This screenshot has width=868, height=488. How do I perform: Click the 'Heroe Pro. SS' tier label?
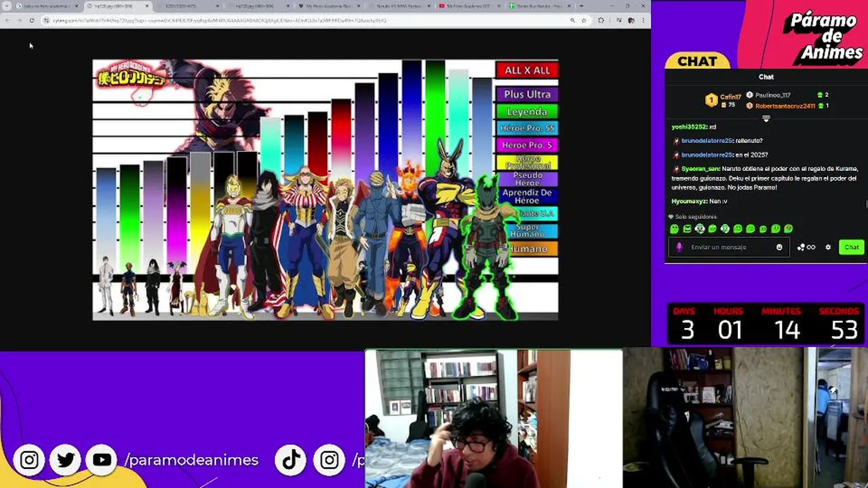pos(527,128)
